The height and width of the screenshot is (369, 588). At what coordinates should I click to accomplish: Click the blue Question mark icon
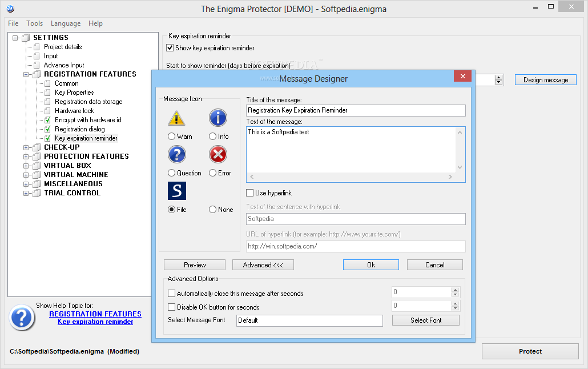(176, 154)
